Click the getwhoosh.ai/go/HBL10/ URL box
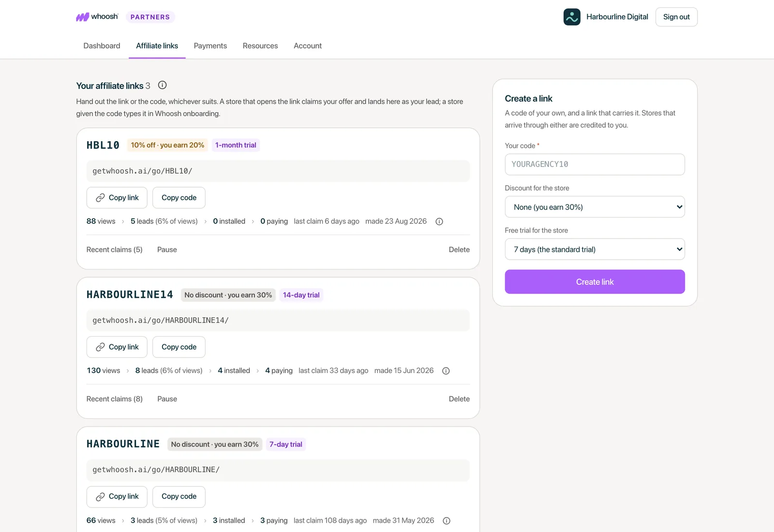Screen dimensions: 774x532 [278, 171]
